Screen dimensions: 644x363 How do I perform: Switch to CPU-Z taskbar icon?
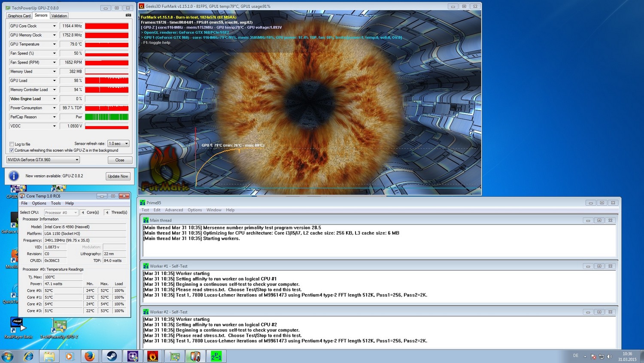(133, 356)
